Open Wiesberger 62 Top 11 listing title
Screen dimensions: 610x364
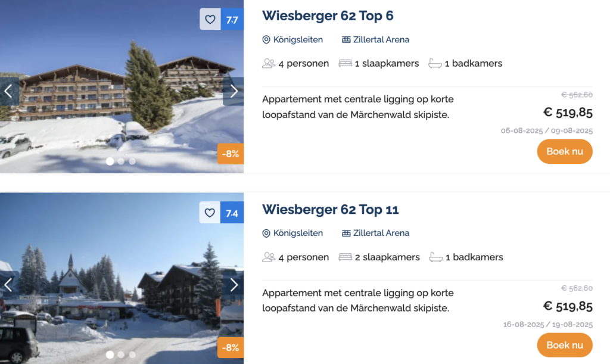pyautogui.click(x=330, y=210)
